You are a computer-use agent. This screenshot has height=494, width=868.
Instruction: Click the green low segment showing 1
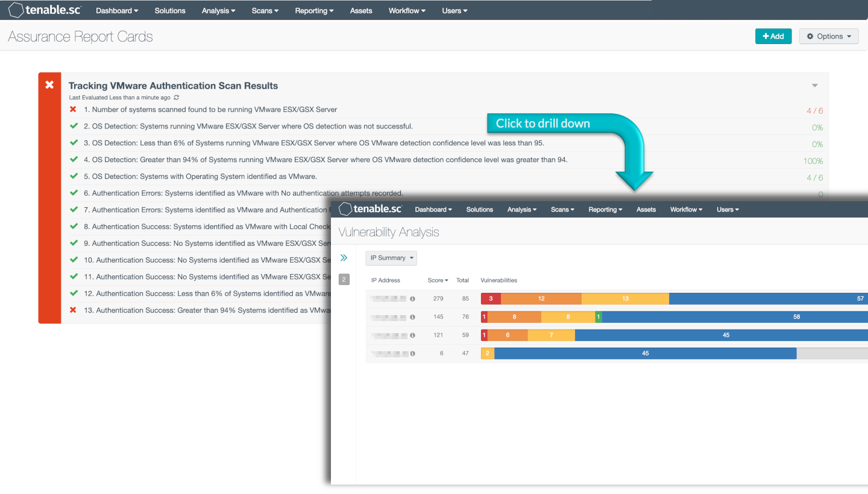(x=598, y=316)
